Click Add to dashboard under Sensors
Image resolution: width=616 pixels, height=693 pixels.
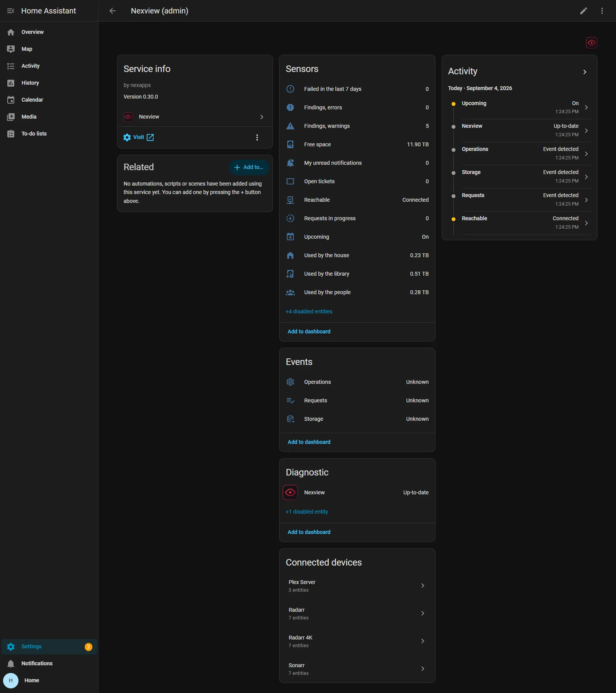(309, 331)
